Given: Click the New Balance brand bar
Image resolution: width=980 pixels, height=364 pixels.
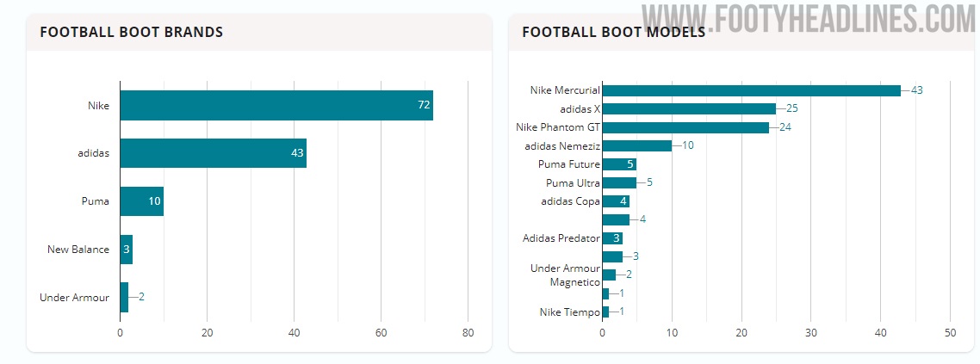Looking at the screenshot, I should [126, 250].
